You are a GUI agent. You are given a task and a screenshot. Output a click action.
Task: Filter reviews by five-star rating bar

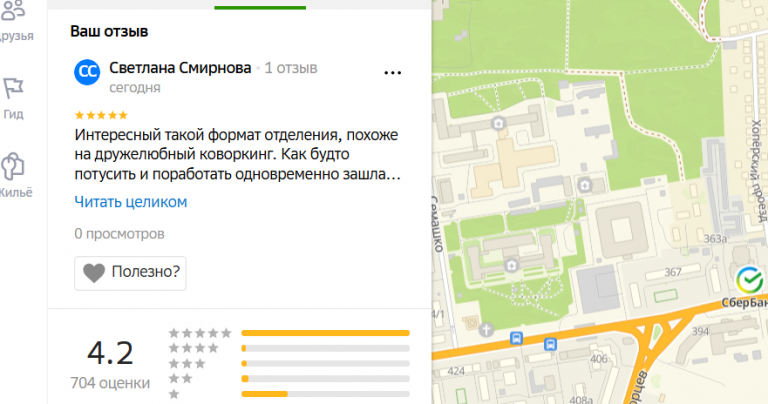pyautogui.click(x=325, y=333)
